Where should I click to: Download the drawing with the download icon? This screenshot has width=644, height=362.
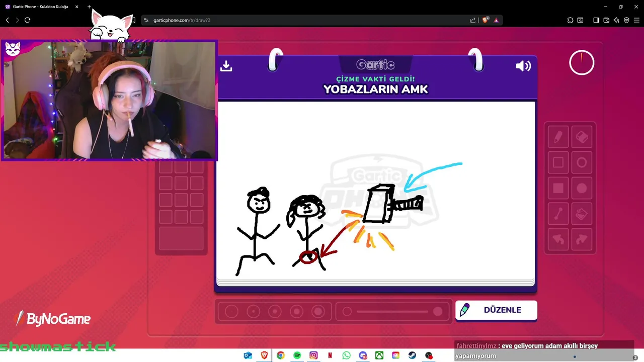point(226,66)
